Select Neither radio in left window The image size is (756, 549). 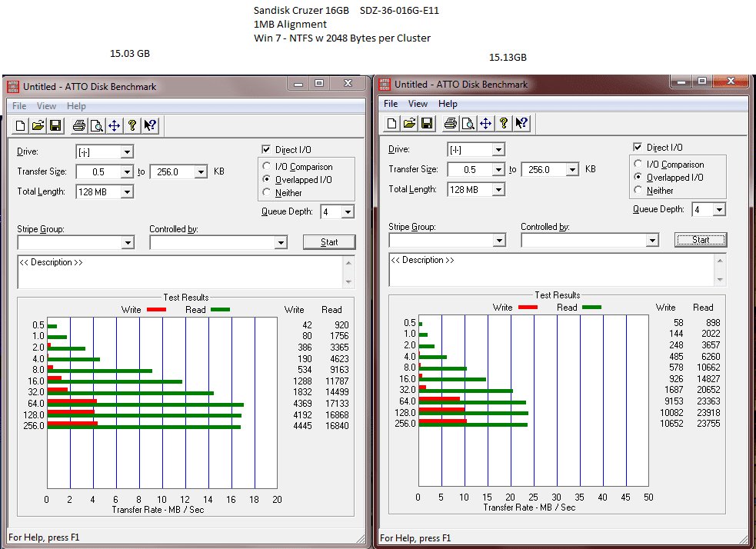(266, 192)
